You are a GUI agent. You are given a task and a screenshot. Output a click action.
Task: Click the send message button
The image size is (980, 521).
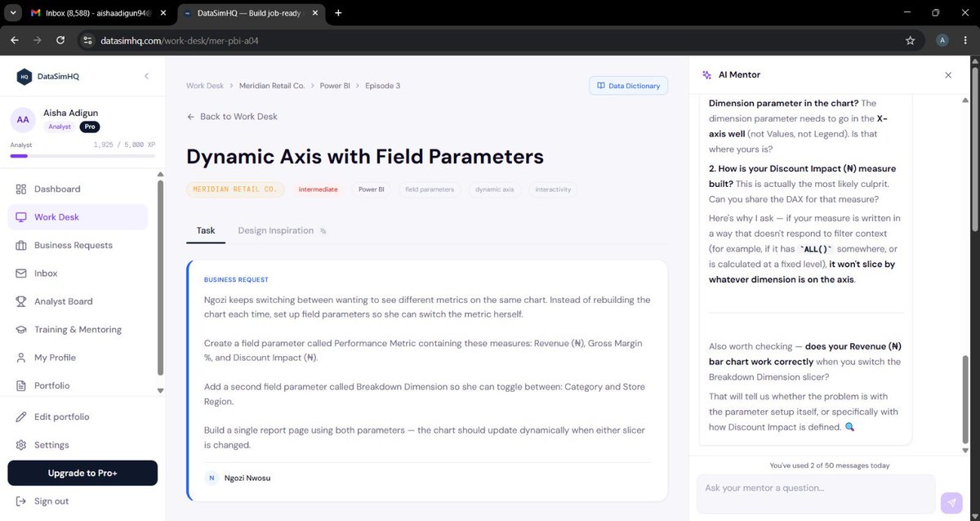tap(951, 503)
